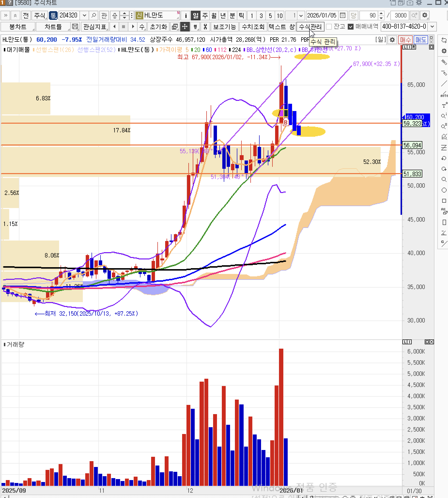Select the ellipse drawing tool
The height and width of the screenshot is (498, 448).
pyautogui.click(x=444, y=190)
